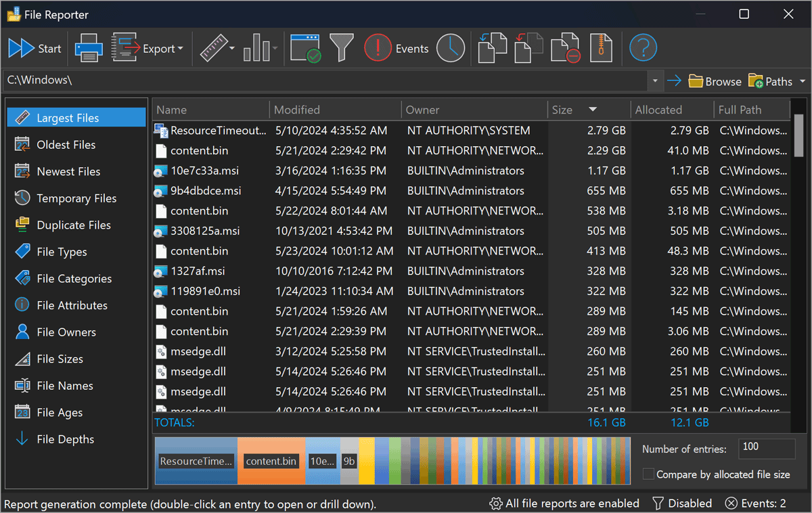Open the help question mark icon
This screenshot has width=812, height=513.
pyautogui.click(x=643, y=48)
